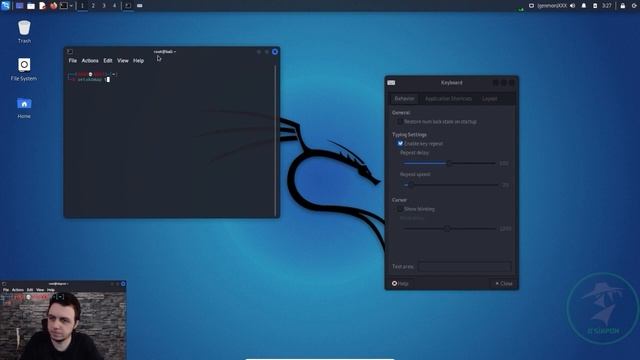This screenshot has height=360, width=640.
Task: Open the notifications bell icon
Action: (584, 6)
